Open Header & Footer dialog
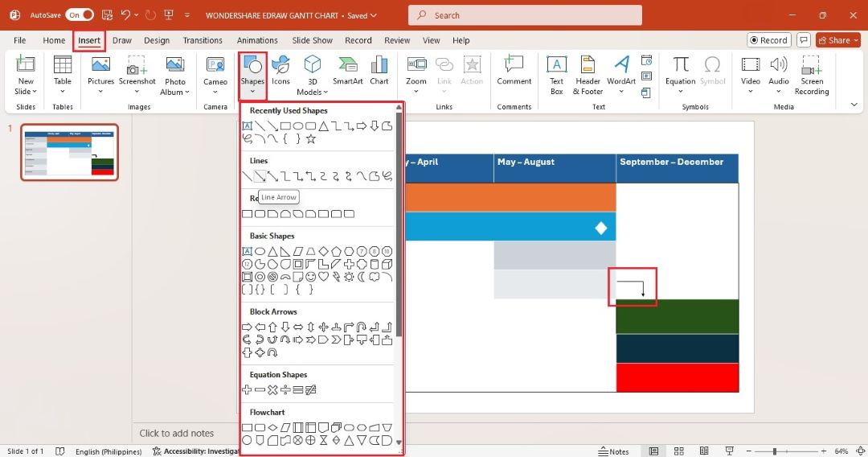Image resolution: width=868 pixels, height=457 pixels. (x=588, y=76)
